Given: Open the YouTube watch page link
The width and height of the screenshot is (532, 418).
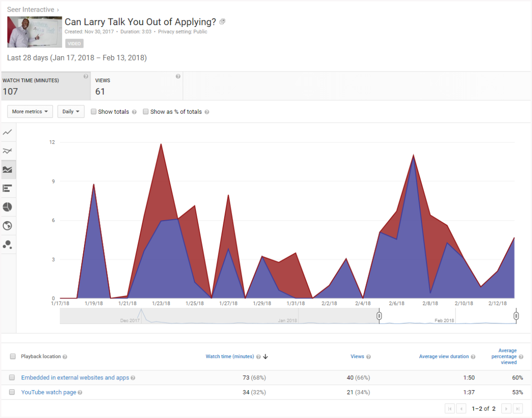Looking at the screenshot, I should click(x=49, y=392).
